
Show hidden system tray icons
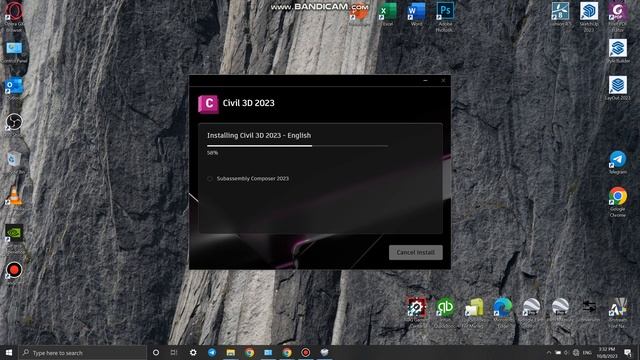[549, 353]
